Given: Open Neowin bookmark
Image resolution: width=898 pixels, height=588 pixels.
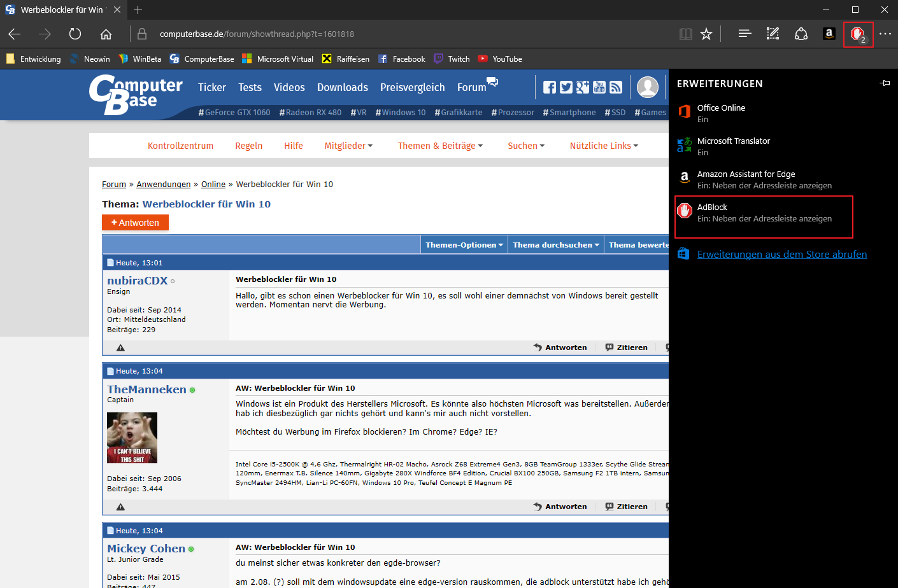Looking at the screenshot, I should 90,59.
